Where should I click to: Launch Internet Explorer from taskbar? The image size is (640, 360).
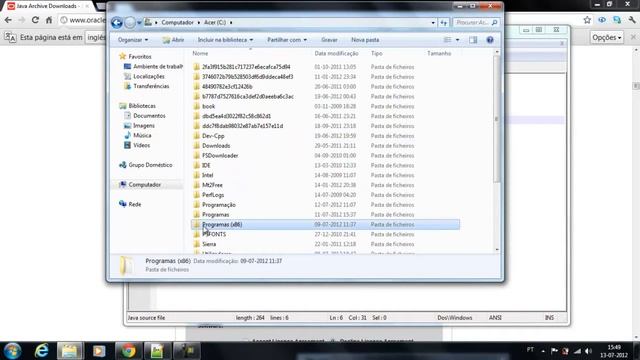coord(41,351)
